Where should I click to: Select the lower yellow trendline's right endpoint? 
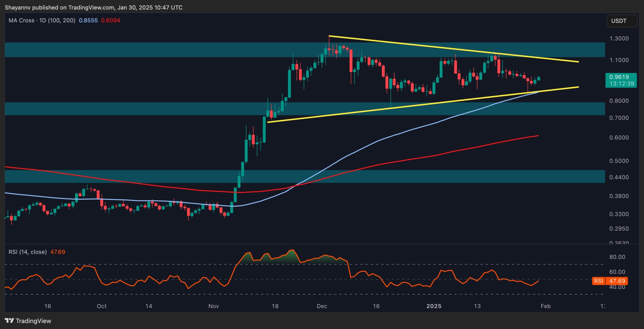click(578, 87)
